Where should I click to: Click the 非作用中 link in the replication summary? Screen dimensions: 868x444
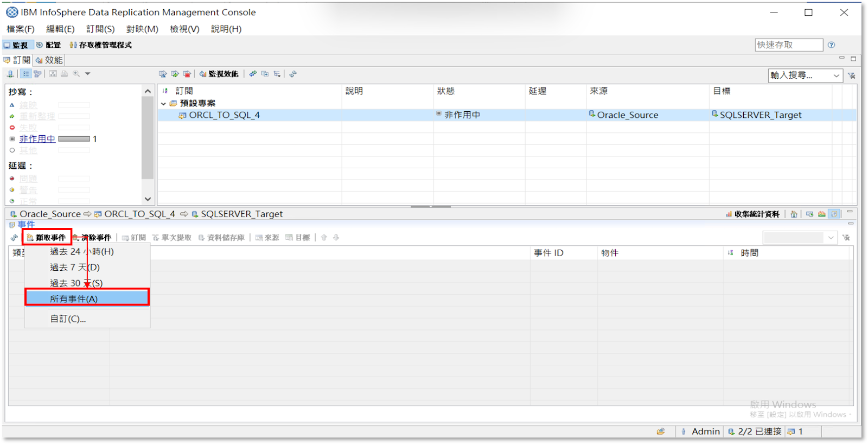pos(37,139)
